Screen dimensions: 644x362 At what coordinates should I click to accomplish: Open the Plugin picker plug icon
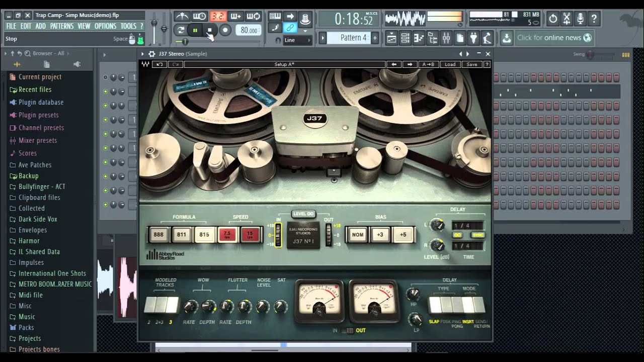(473, 38)
